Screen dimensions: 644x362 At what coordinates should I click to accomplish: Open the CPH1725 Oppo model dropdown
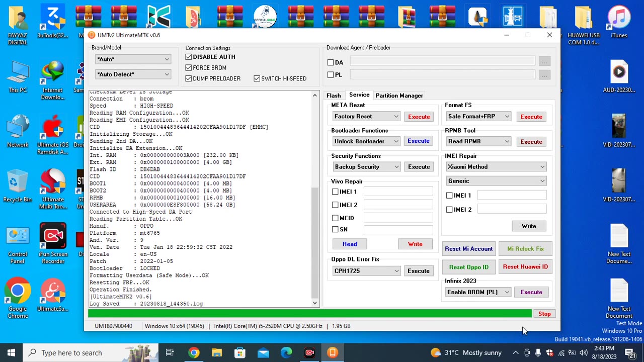pyautogui.click(x=366, y=270)
